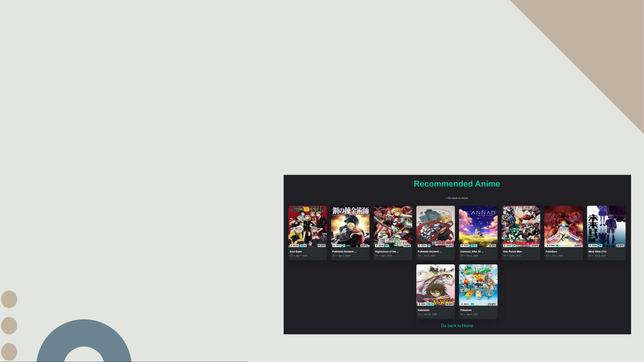Click the 'Oct 9, 2011' date text

tap(600, 256)
